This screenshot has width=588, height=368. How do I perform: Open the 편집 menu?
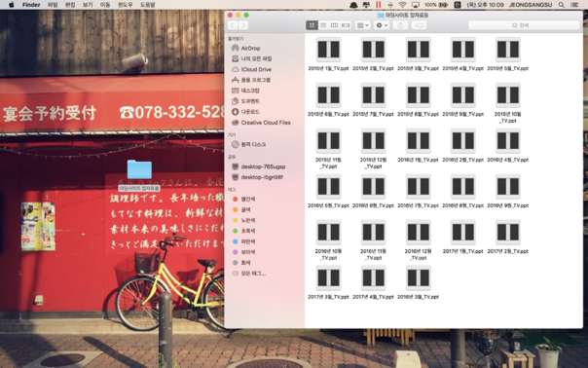coord(70,5)
